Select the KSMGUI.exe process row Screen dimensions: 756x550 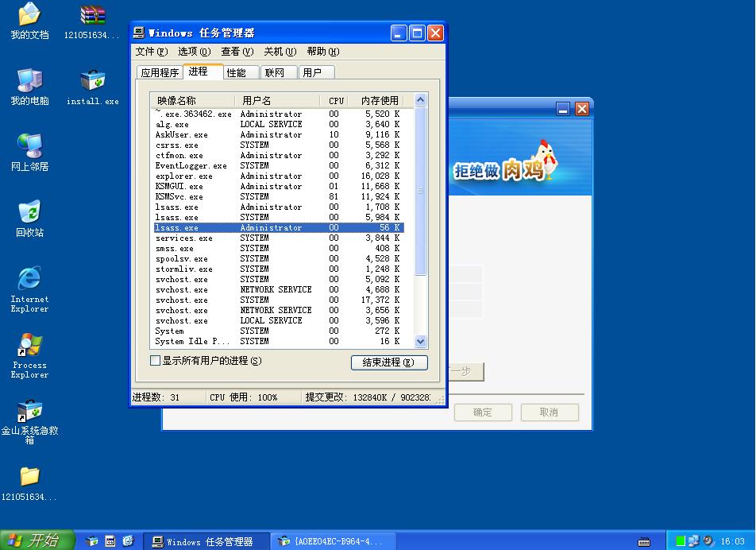(279, 186)
